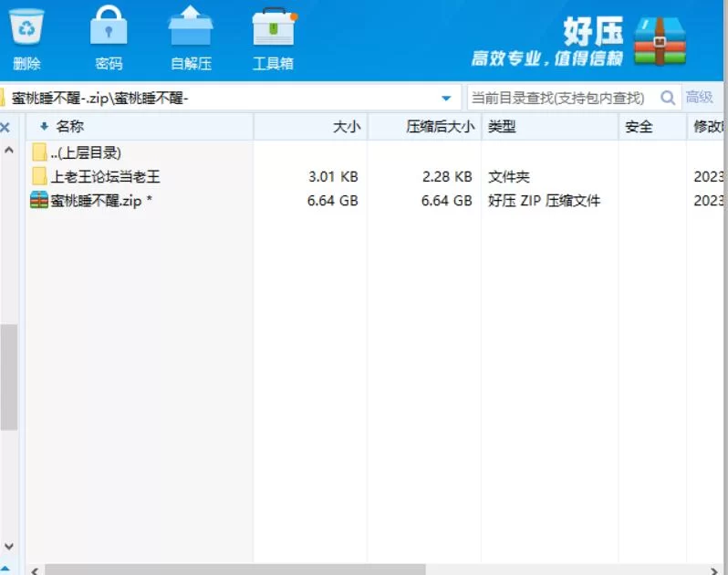This screenshot has width=728, height=575.
Task: Click the Advanced (高级) search link
Action: [x=699, y=98]
